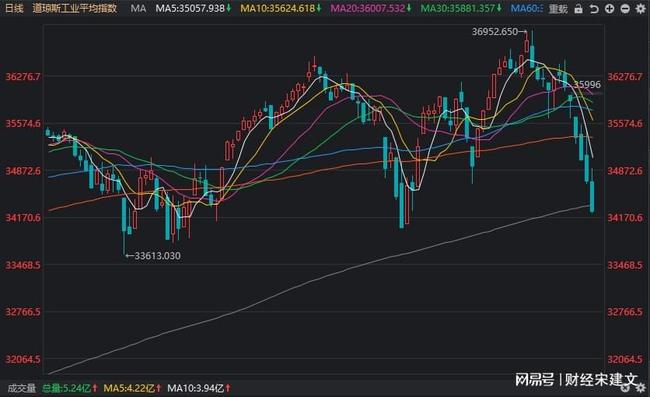Click the MA60 indicator label
This screenshot has height=397, width=650.
[526, 8]
